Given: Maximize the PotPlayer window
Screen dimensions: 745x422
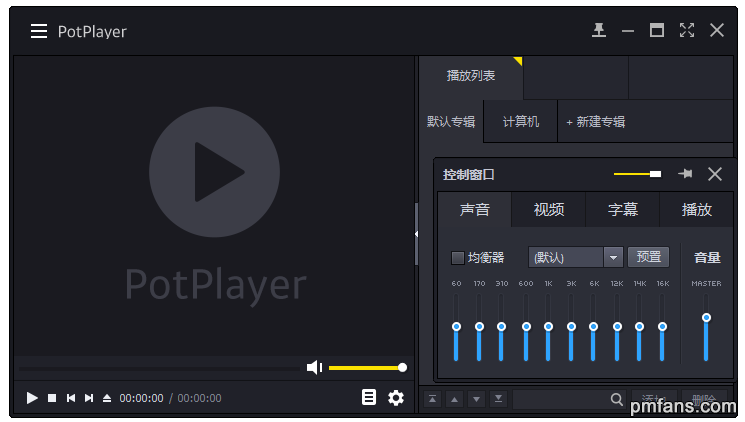Looking at the screenshot, I should (x=657, y=30).
